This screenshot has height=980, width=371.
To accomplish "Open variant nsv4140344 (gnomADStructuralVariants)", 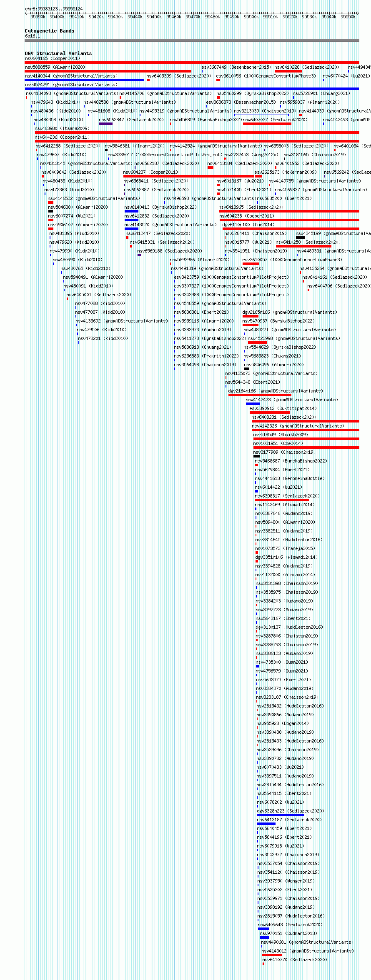I will (x=71, y=76).
